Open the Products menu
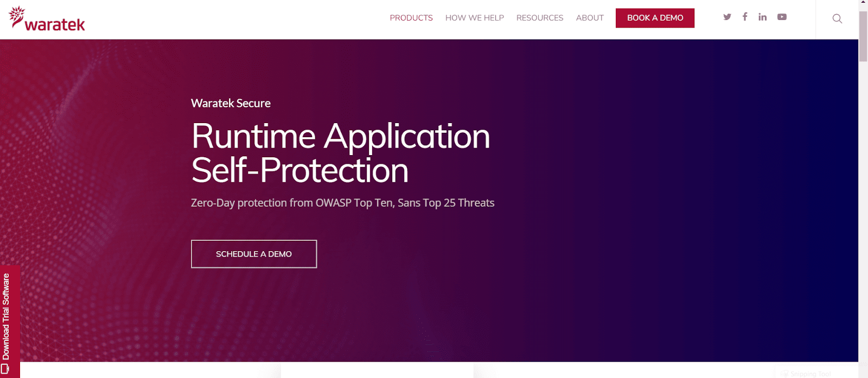The width and height of the screenshot is (868, 378). pyautogui.click(x=411, y=18)
